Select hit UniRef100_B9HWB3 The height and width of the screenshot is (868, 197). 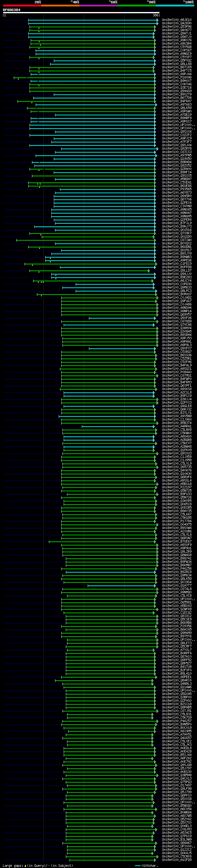click(177, 257)
